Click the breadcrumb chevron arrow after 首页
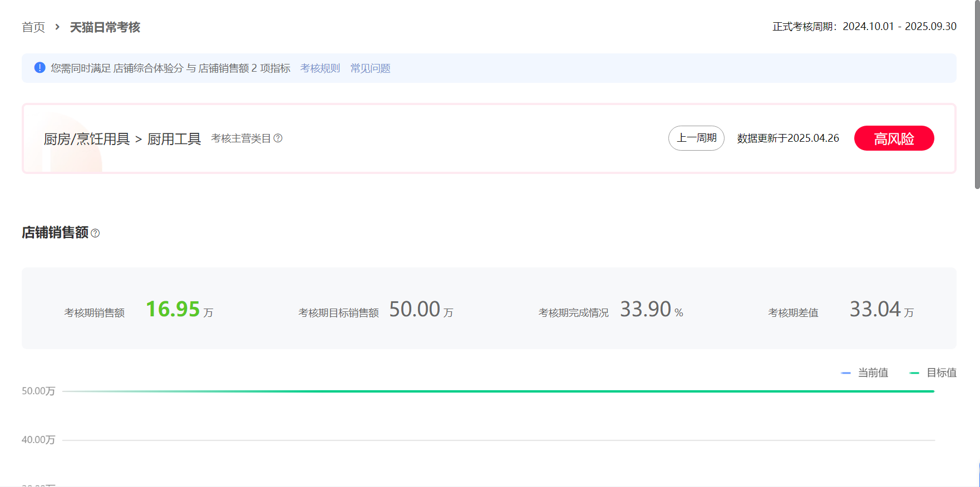 click(x=57, y=27)
